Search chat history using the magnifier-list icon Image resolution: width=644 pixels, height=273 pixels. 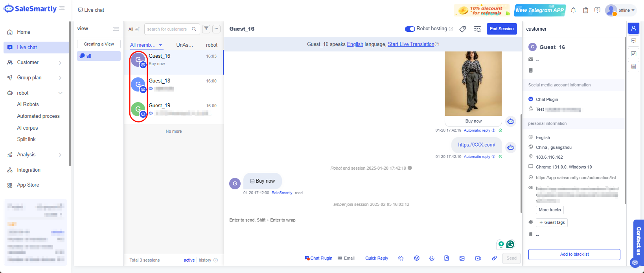point(477,29)
